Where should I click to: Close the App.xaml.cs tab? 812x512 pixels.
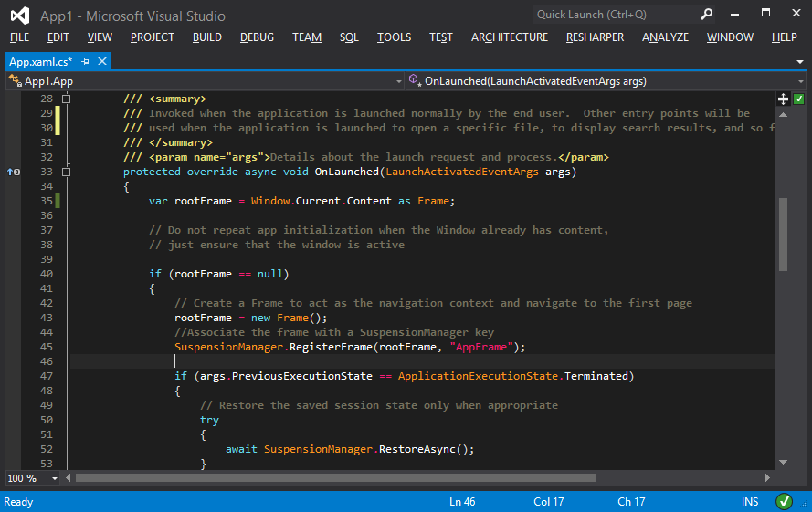(102, 61)
